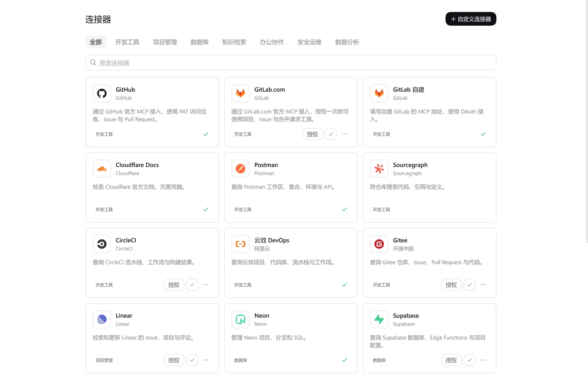Click the Cloudflare Docs cloud icon
The height and width of the screenshot is (375, 588).
tap(102, 169)
